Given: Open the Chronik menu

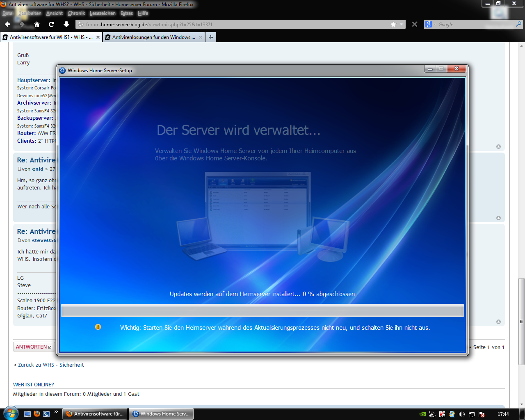Looking at the screenshot, I should pyautogui.click(x=76, y=13).
